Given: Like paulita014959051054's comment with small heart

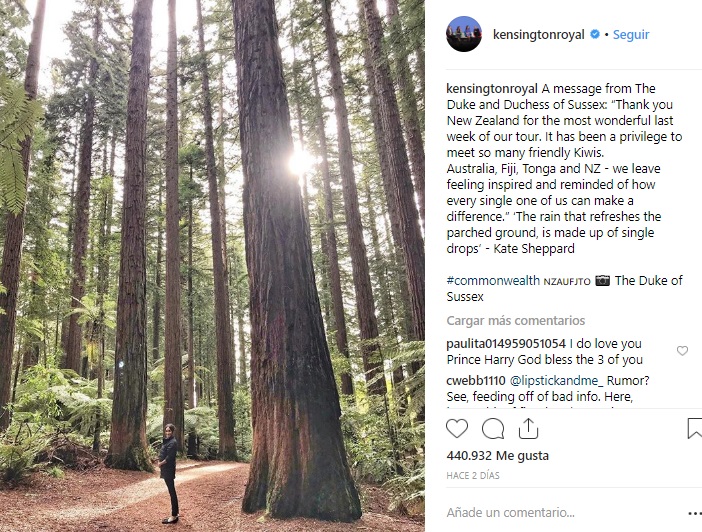Looking at the screenshot, I should tap(682, 351).
